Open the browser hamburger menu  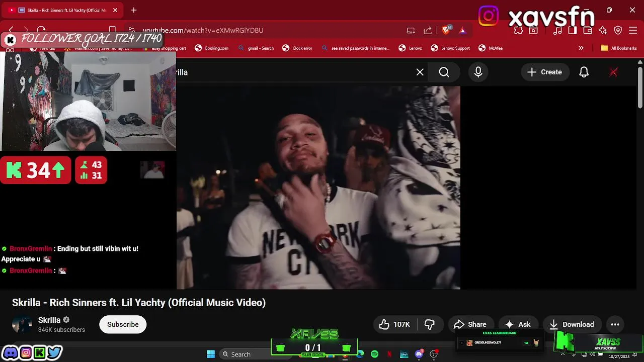[633, 30]
